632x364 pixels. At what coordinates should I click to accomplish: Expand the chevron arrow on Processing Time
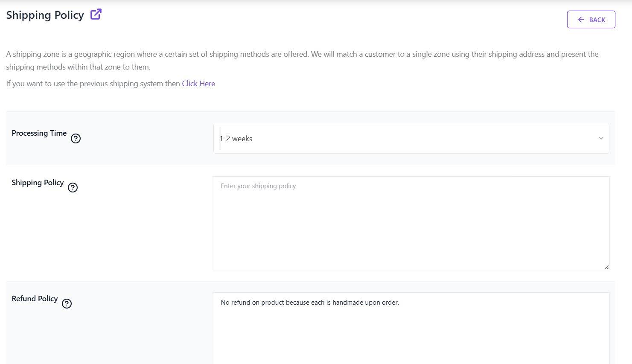click(601, 138)
